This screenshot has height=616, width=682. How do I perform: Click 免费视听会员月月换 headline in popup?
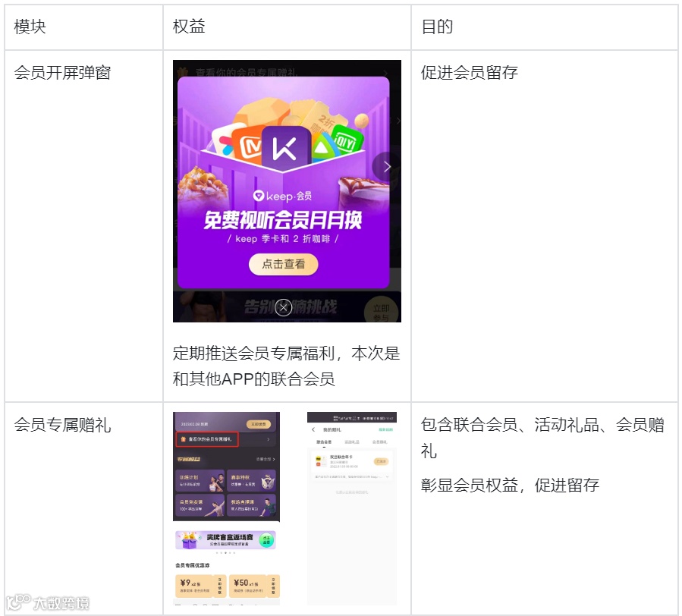tap(283, 221)
